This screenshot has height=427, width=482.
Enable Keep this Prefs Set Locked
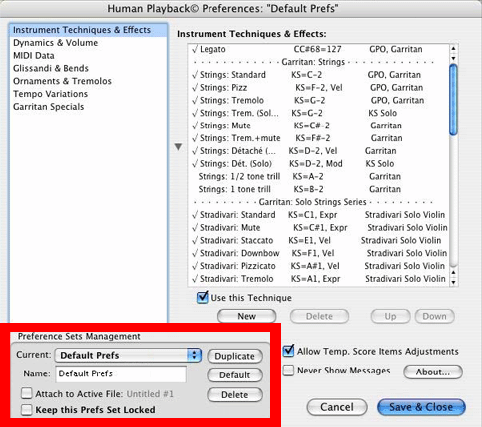[27, 410]
